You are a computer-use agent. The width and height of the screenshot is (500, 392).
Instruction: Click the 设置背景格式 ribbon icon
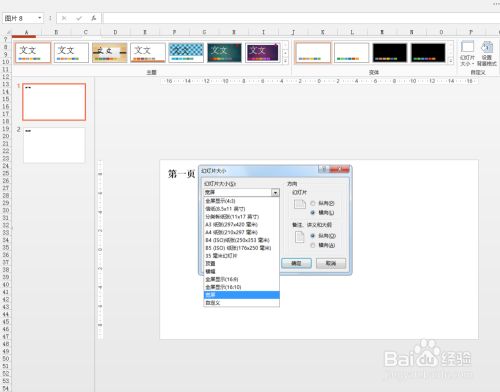point(487,53)
